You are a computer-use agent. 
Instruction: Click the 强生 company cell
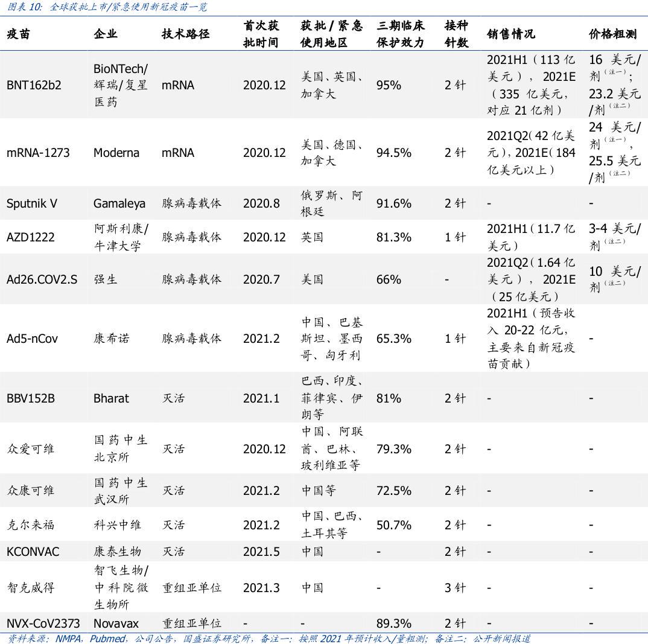pyautogui.click(x=106, y=279)
